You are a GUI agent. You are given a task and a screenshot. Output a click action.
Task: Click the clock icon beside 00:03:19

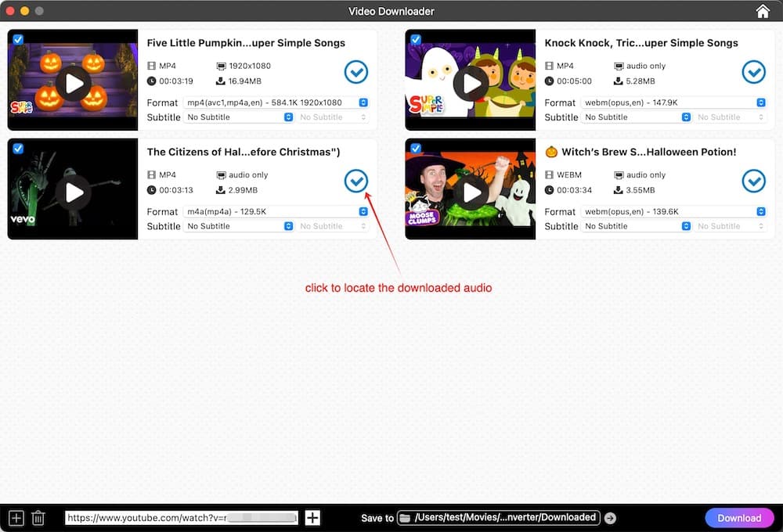click(x=151, y=81)
